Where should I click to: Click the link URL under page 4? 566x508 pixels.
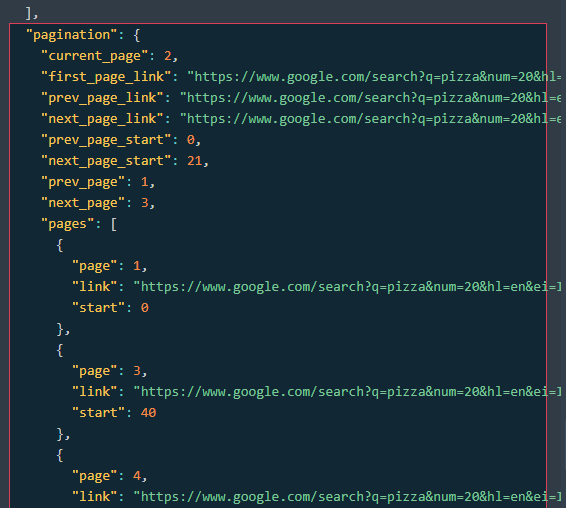[x=347, y=497]
